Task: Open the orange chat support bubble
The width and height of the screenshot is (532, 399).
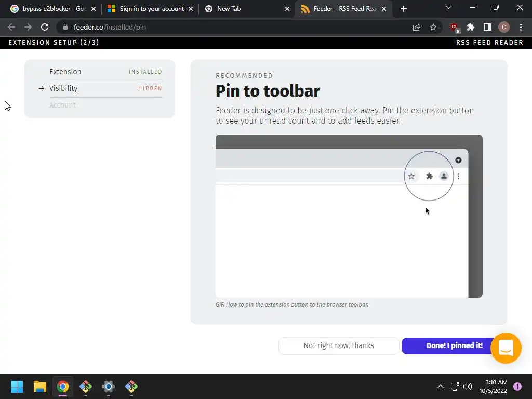Action: click(x=506, y=348)
